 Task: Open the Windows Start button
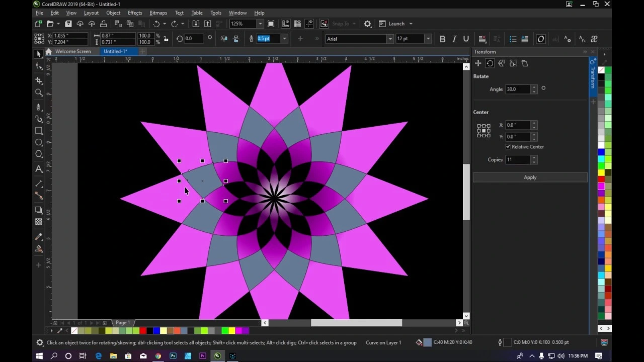[39, 356]
